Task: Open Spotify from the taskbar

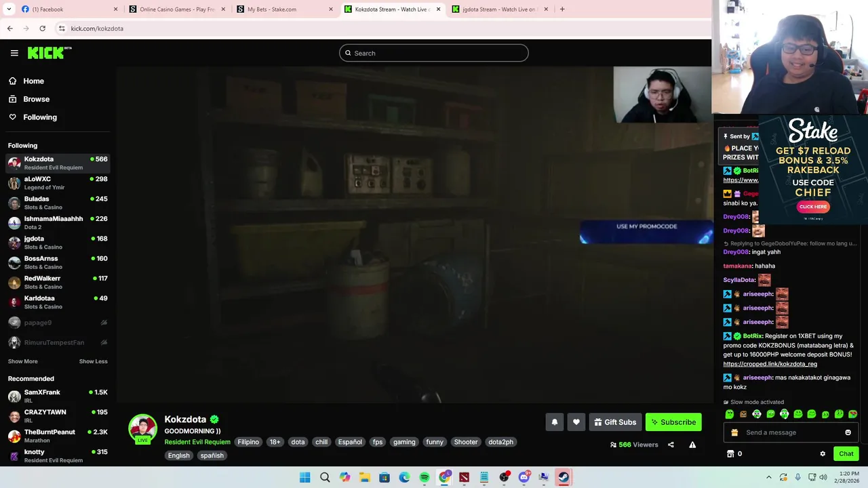Action: [425, 477]
